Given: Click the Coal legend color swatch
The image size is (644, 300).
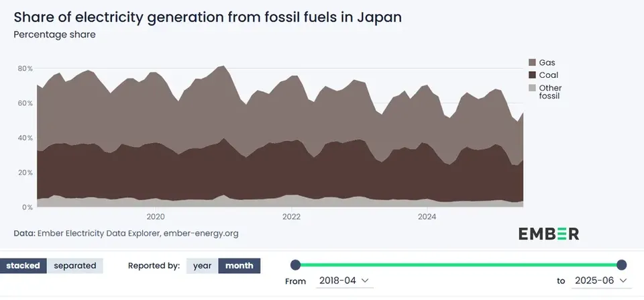Looking at the screenshot, I should tap(532, 74).
